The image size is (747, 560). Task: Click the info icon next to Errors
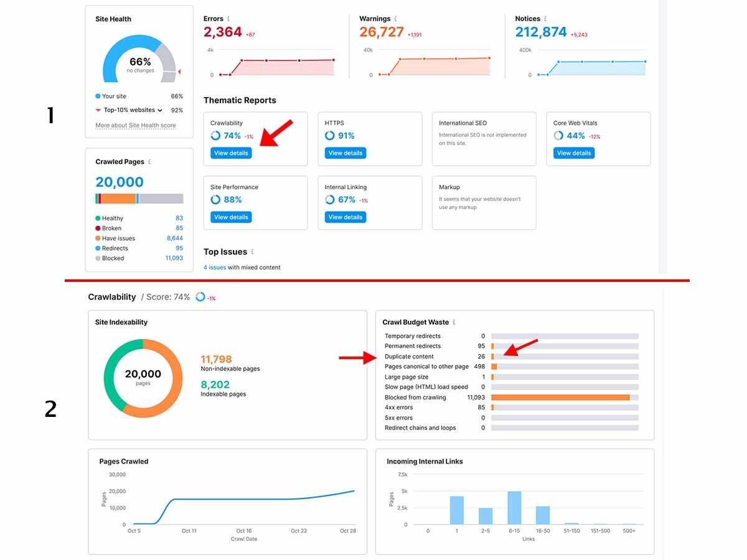click(x=228, y=19)
